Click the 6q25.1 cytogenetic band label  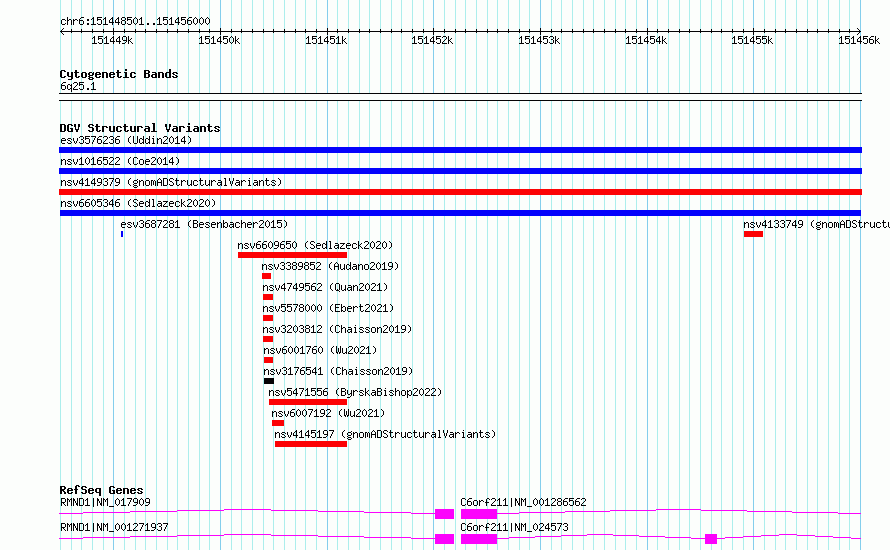[78, 86]
